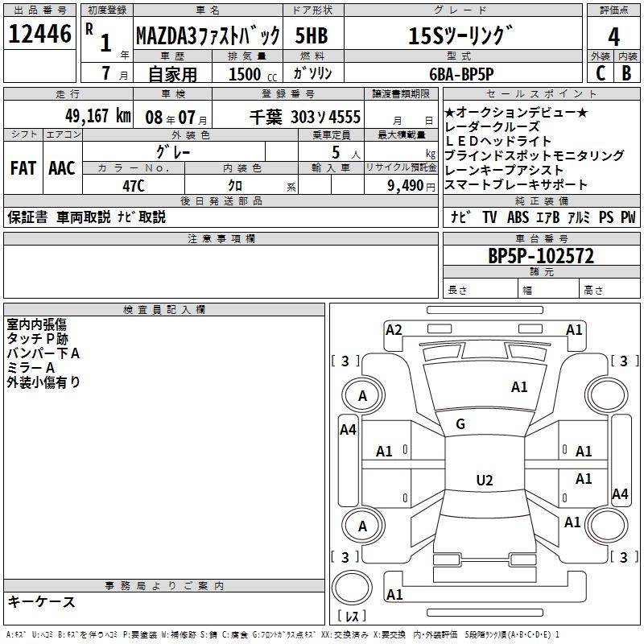Click the 検査員記入欄 header
644x644 pixels.
coord(164,310)
